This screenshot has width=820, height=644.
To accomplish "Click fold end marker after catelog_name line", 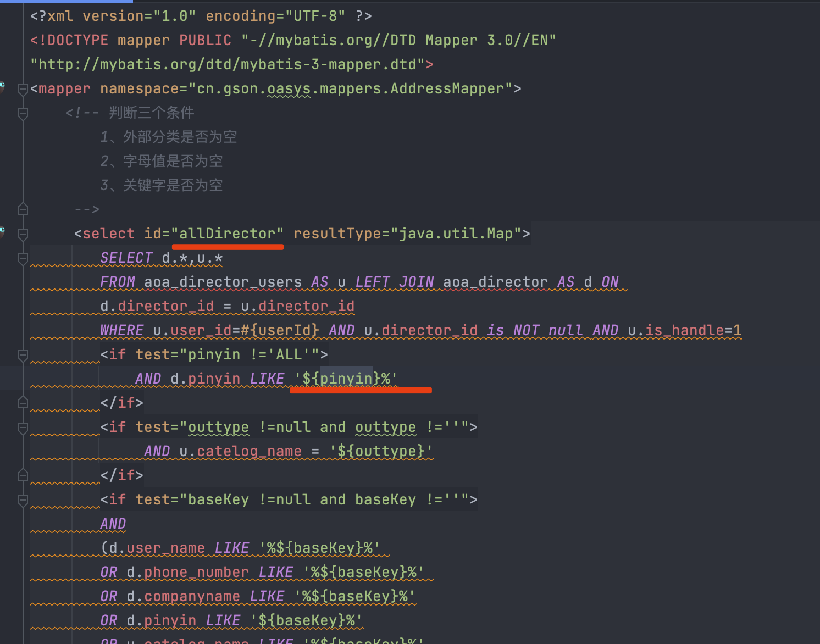I will pyautogui.click(x=23, y=475).
